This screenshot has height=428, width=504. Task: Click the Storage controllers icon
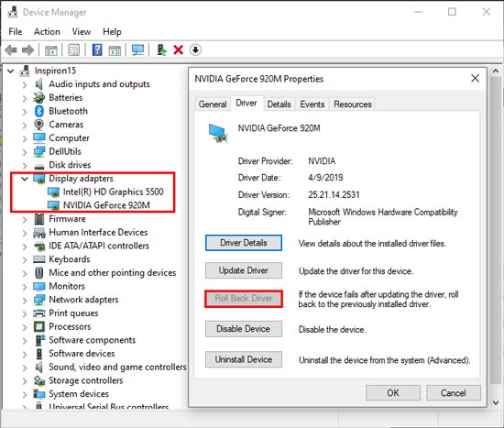pyautogui.click(x=38, y=380)
